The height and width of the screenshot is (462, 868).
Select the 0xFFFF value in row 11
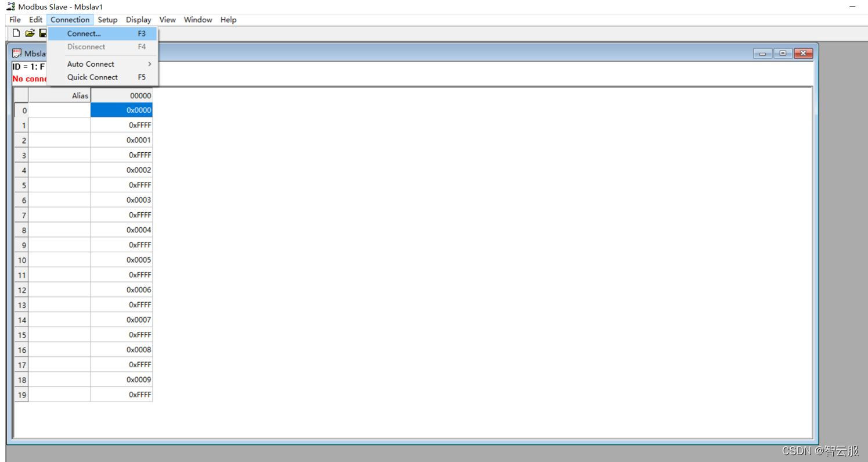pyautogui.click(x=121, y=275)
